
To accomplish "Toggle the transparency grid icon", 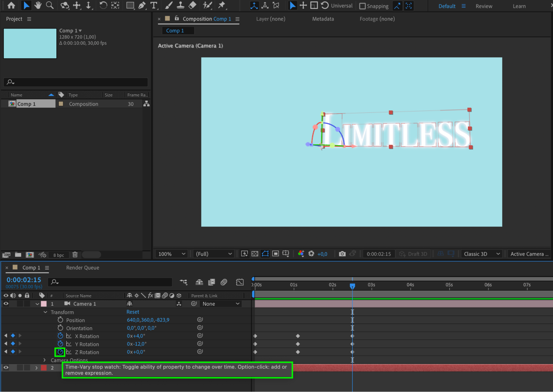I will pyautogui.click(x=255, y=254).
